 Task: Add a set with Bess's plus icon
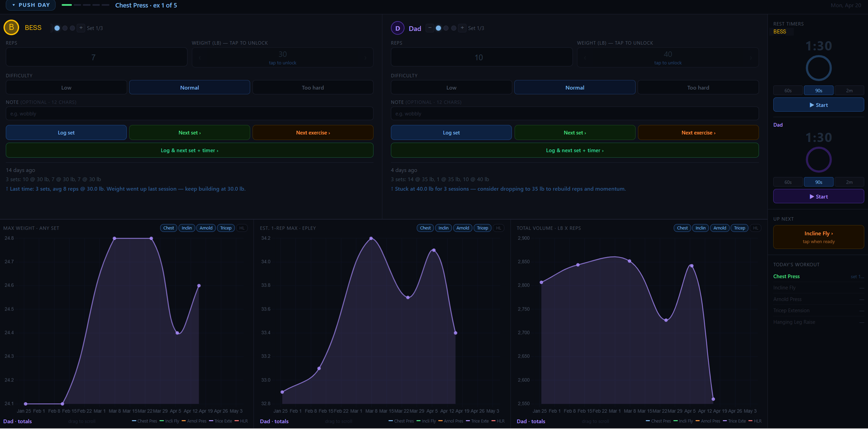[81, 28]
